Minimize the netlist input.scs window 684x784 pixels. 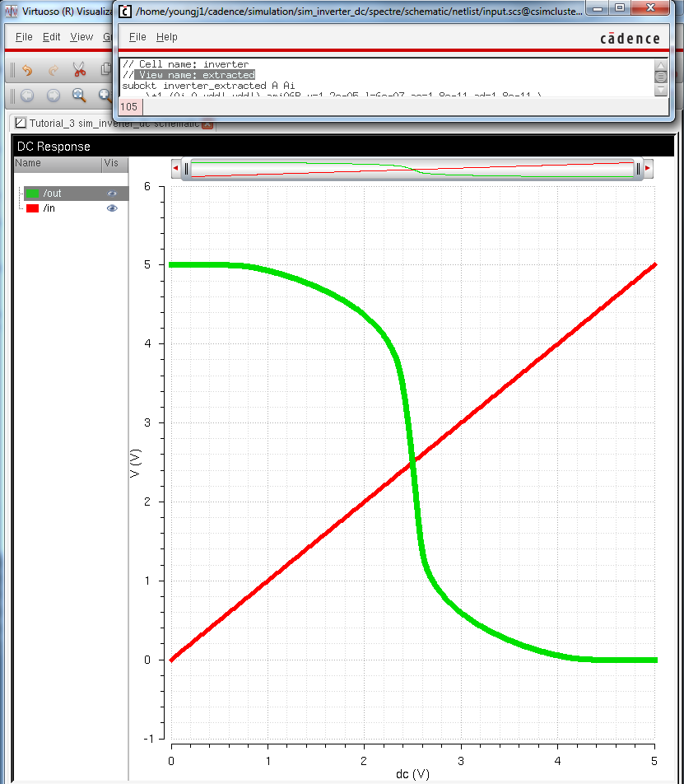coord(598,7)
